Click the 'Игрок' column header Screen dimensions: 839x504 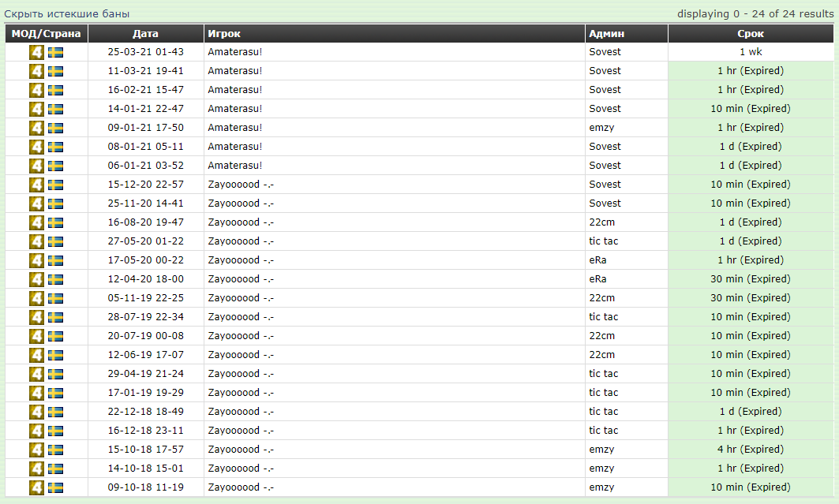coord(224,34)
